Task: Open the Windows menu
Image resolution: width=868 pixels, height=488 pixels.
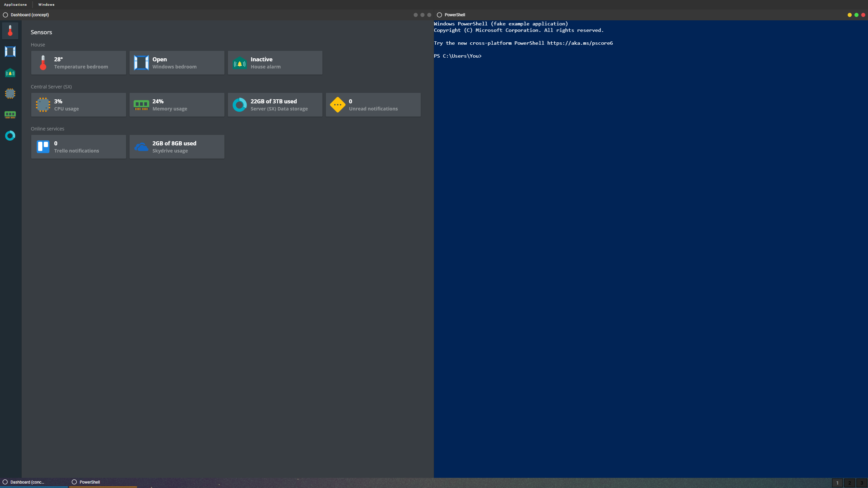Action: click(46, 4)
